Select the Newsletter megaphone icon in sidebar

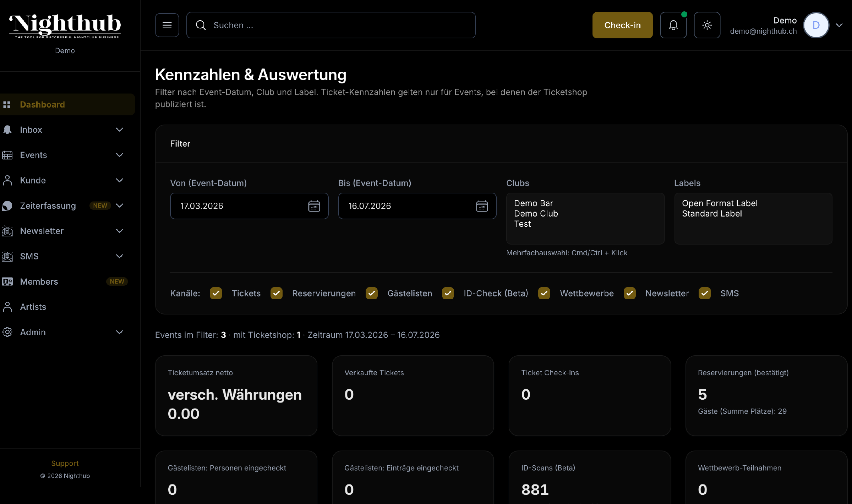tap(7, 231)
